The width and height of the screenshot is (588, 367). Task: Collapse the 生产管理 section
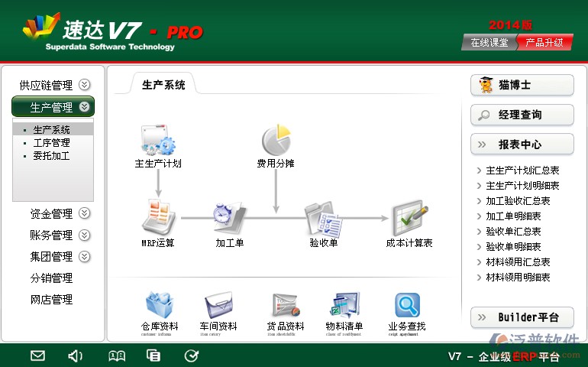coord(85,107)
